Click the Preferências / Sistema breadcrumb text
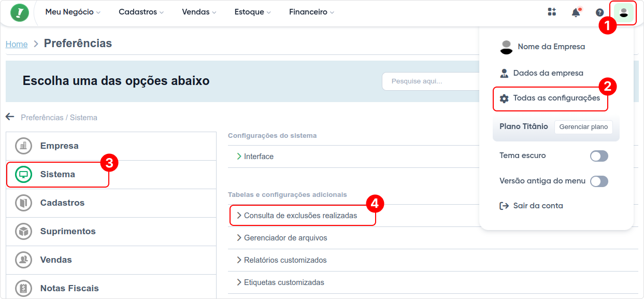This screenshot has width=644, height=299. [x=59, y=118]
